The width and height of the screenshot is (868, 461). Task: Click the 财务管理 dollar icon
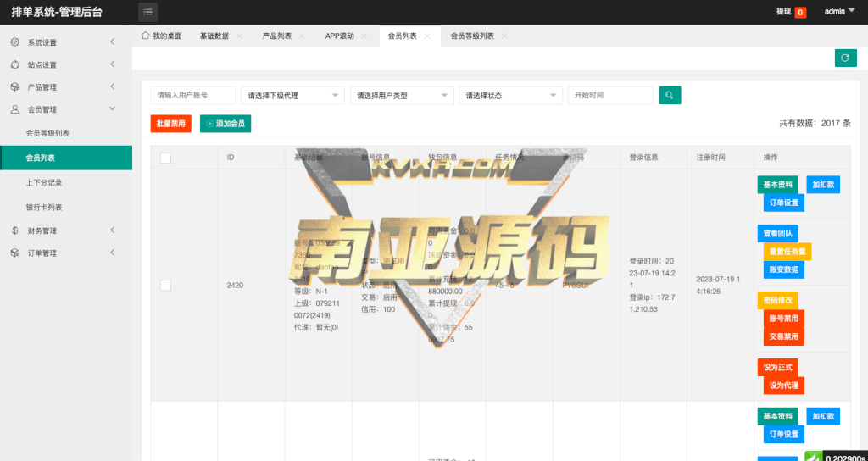pos(15,230)
